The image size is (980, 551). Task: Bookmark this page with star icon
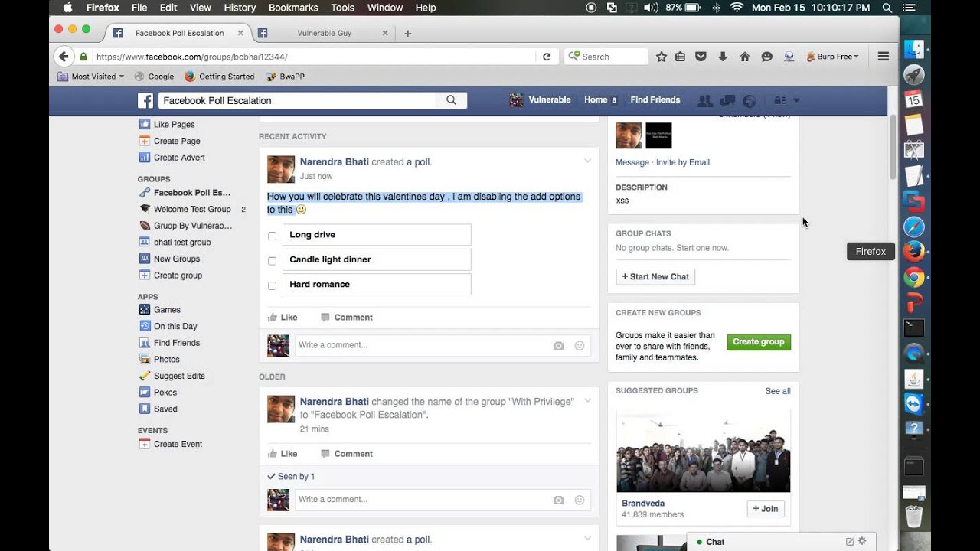pyautogui.click(x=661, y=57)
